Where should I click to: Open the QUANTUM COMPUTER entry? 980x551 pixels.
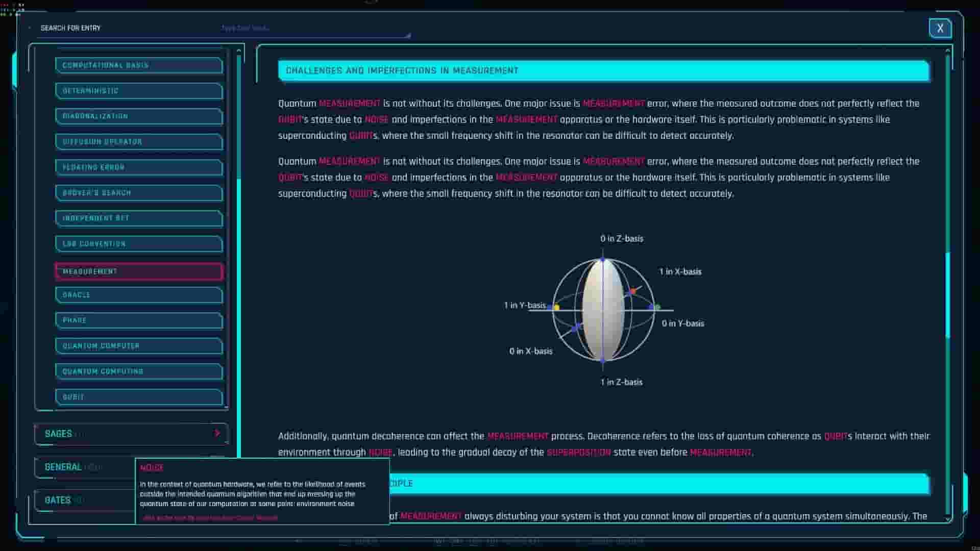tap(138, 346)
